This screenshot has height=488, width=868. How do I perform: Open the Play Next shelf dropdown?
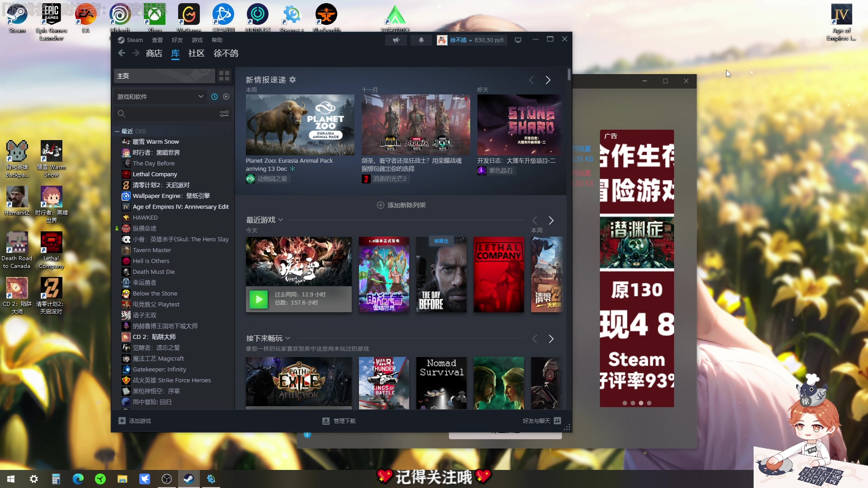[x=288, y=338]
